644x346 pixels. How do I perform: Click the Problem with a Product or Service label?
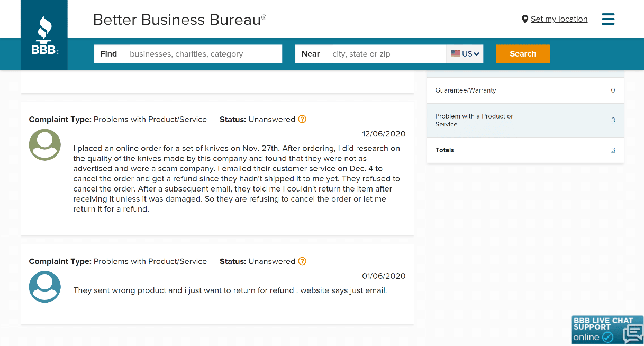474,120
